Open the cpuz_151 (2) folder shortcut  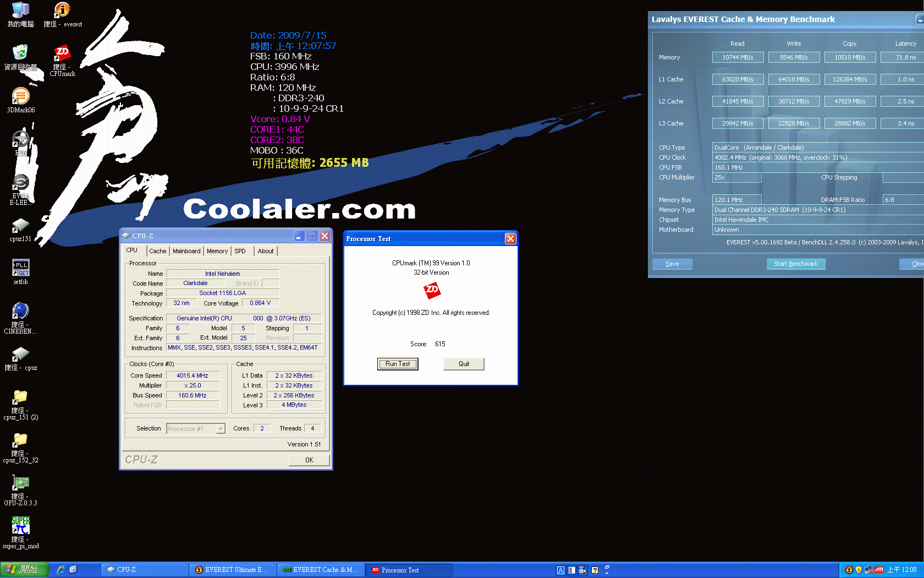point(20,405)
